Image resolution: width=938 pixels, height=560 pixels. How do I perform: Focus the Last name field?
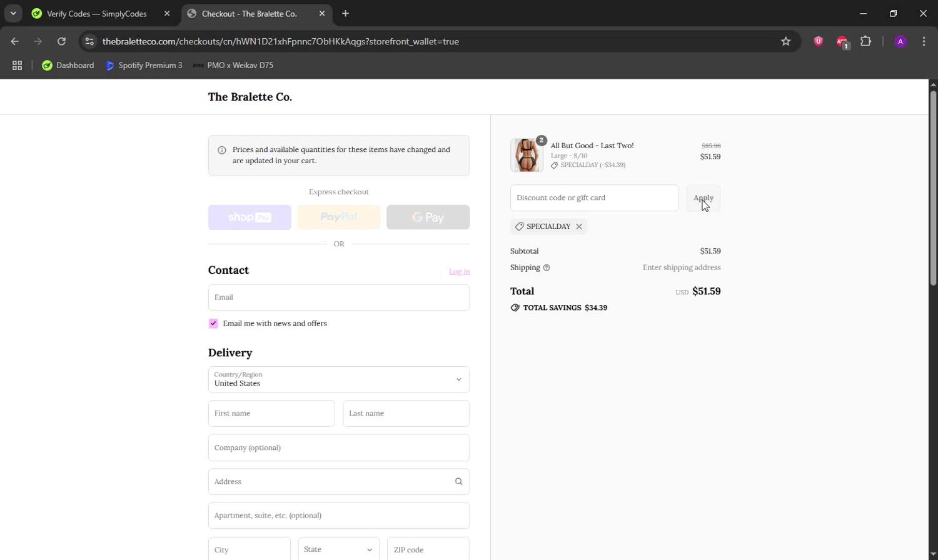tap(406, 413)
